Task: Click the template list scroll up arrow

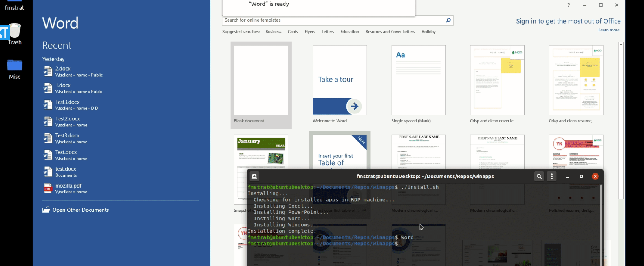Action: pos(621,44)
